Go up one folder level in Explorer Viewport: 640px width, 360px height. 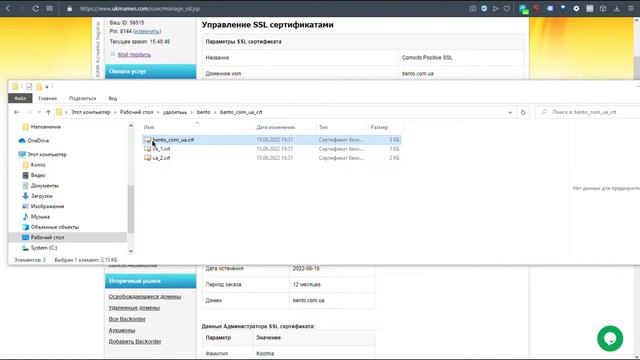(48, 112)
